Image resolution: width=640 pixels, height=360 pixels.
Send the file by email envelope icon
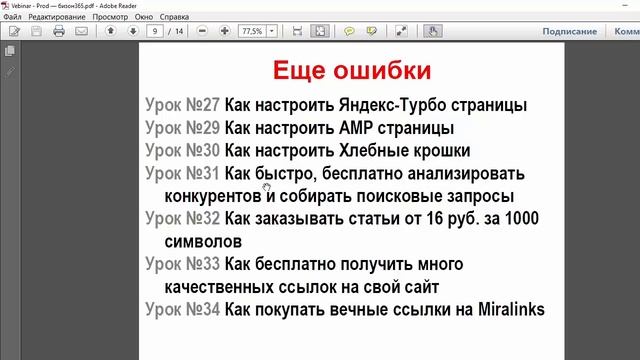tap(82, 31)
